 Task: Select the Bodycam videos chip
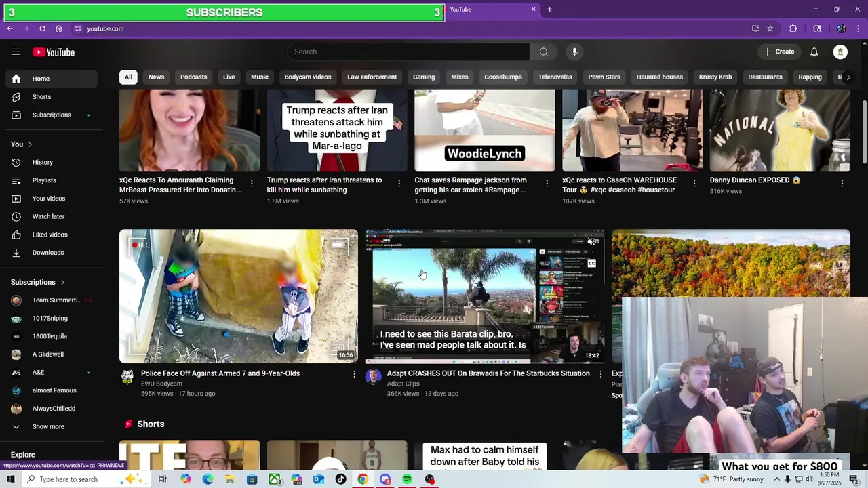308,77
